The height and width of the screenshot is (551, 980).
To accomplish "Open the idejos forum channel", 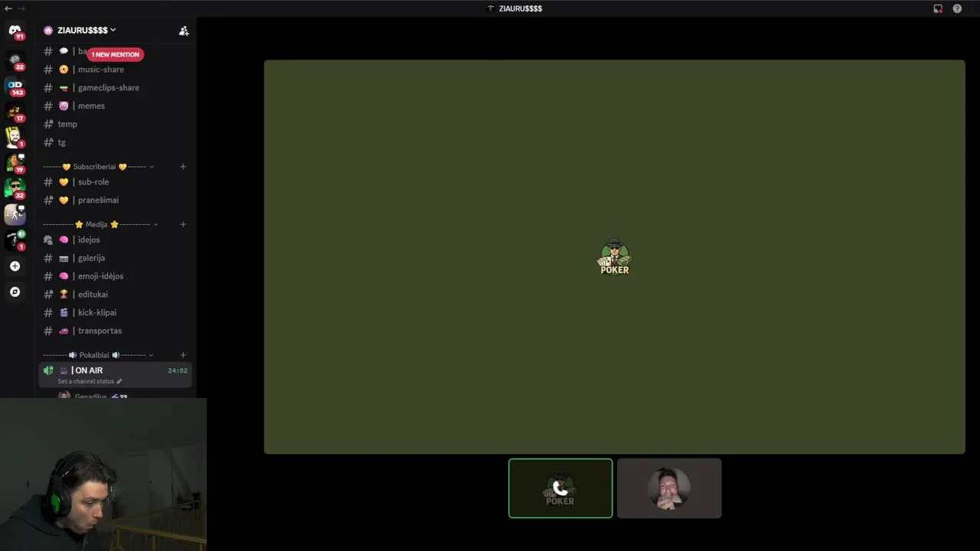I will [115, 240].
